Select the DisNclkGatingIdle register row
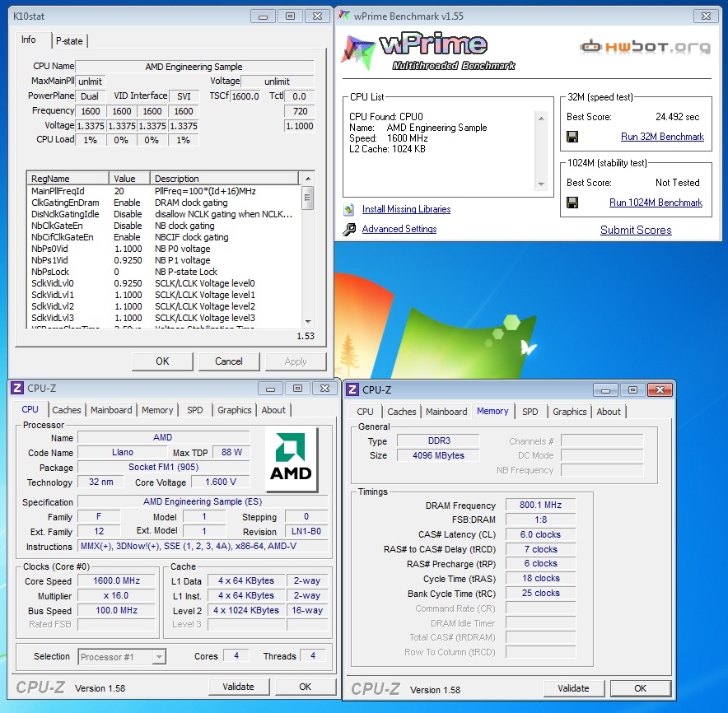728x713 pixels. (164, 214)
